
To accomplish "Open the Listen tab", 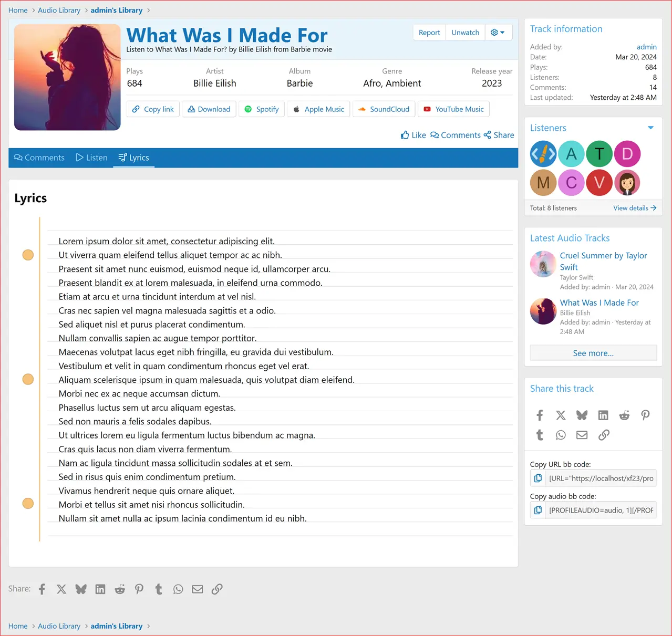I will pyautogui.click(x=91, y=158).
